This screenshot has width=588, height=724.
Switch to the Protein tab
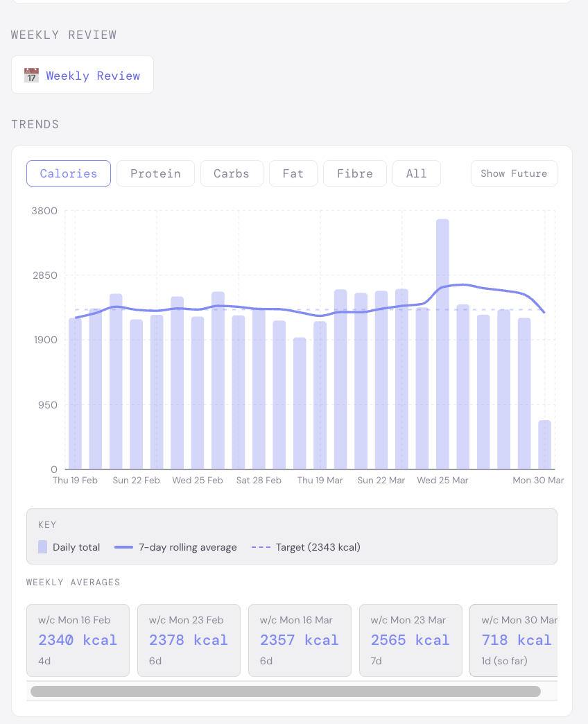click(x=155, y=173)
